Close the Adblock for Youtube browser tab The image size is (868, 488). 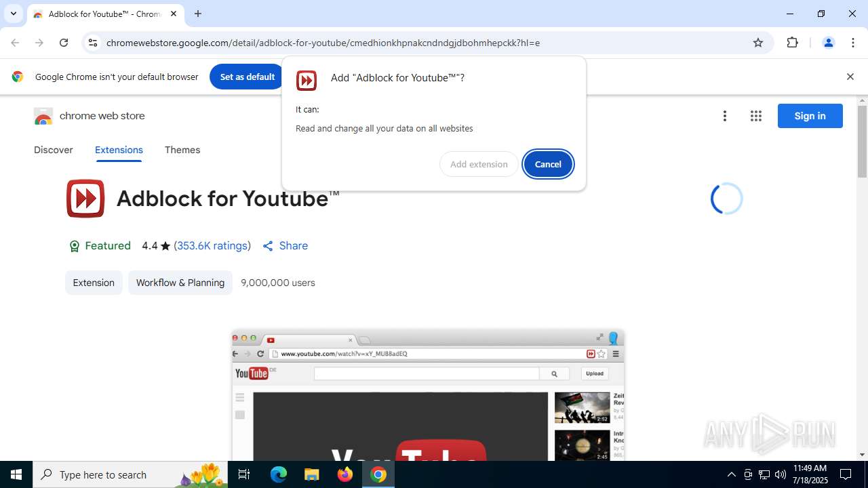[174, 14]
